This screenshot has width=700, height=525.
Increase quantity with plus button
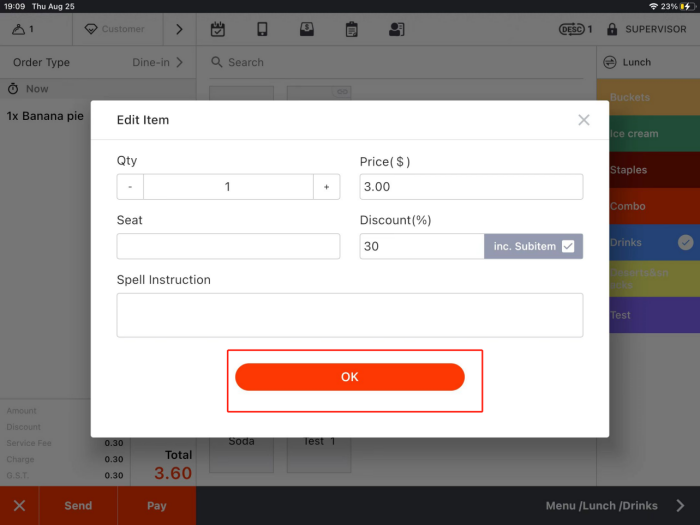pos(326,187)
